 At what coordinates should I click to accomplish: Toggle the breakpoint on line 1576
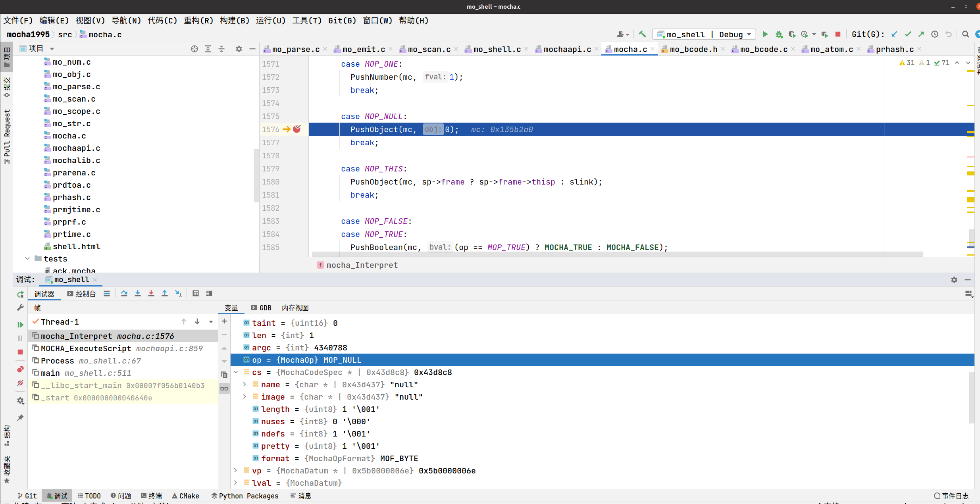[297, 129]
